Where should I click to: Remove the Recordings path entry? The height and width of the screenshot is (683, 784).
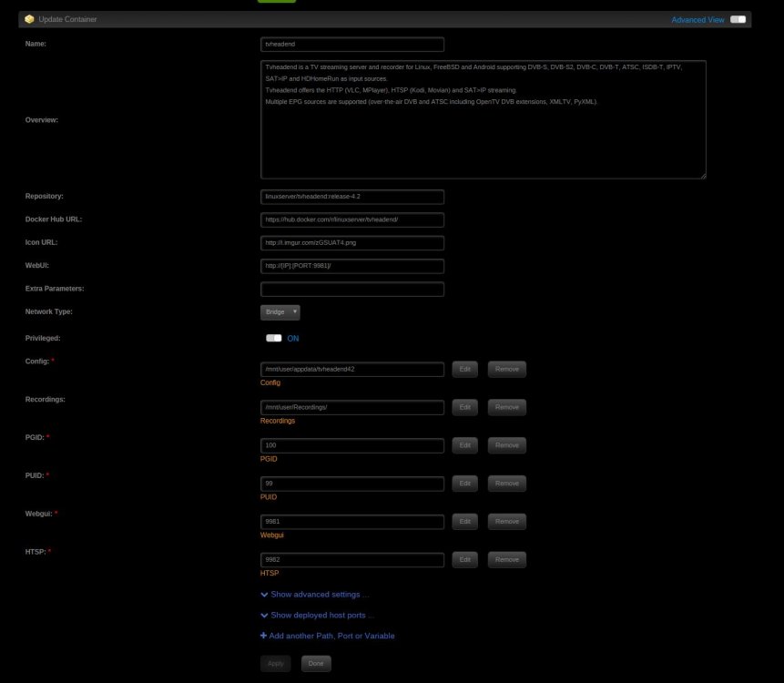[507, 407]
